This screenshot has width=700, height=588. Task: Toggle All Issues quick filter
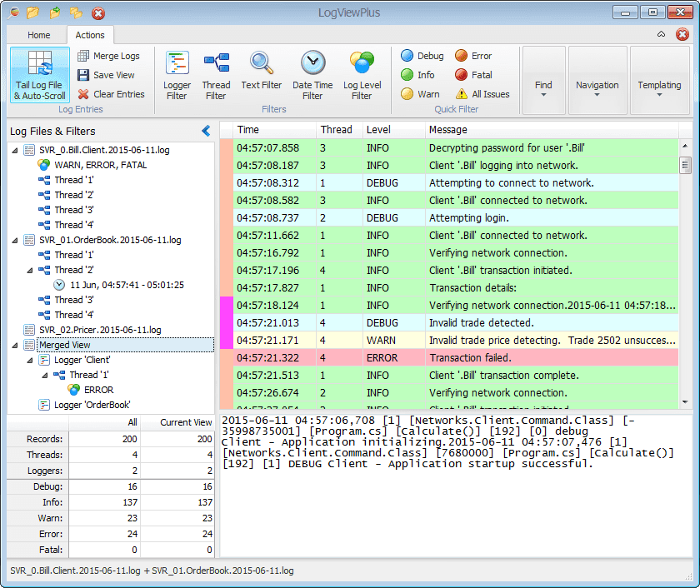[482, 94]
